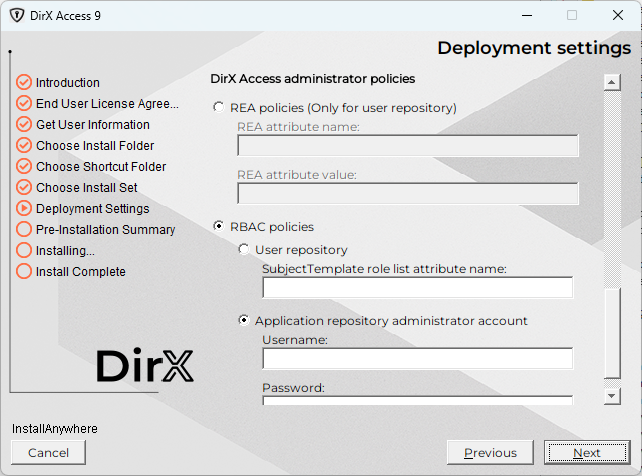This screenshot has height=476, width=642.
Task: Cancel the installation
Action: (49, 453)
